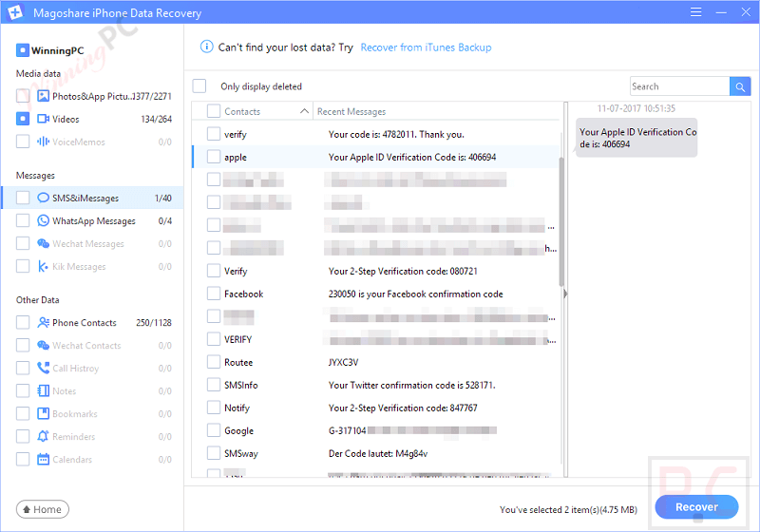Select the Routee JYXC3V message
760x532 pixels.
pyautogui.click(x=376, y=362)
